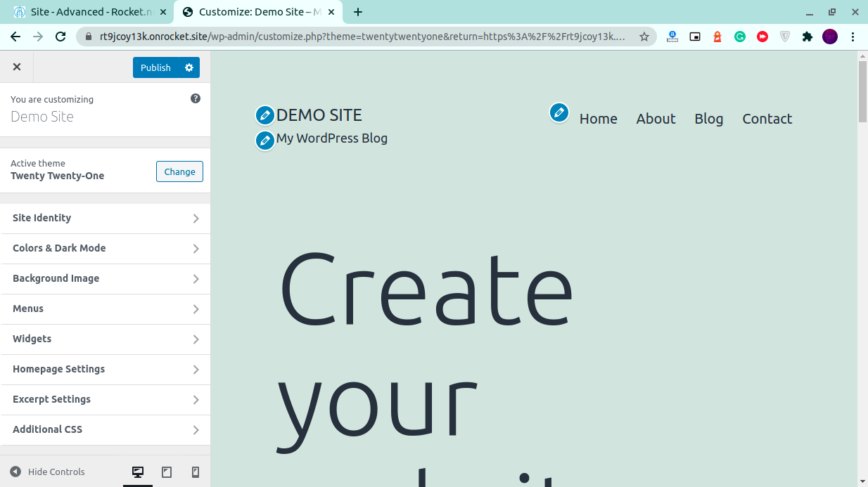The image size is (868, 487).
Task: Click the edit pencil beside the navigation menu
Action: [x=559, y=112]
